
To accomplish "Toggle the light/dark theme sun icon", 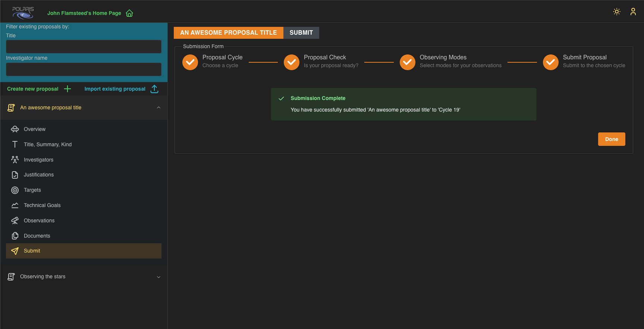I will (617, 12).
